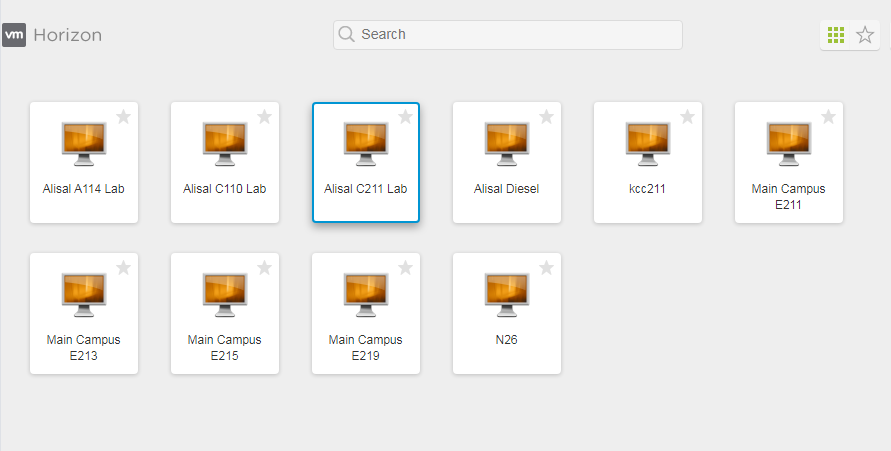Show all desktops grid view
The image size is (891, 451).
(836, 35)
